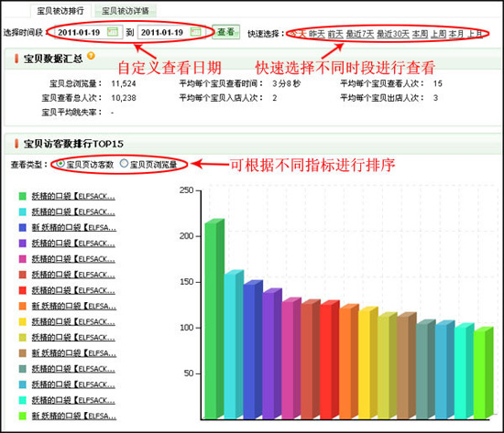Select 昨天 quick date link

pyautogui.click(x=317, y=34)
